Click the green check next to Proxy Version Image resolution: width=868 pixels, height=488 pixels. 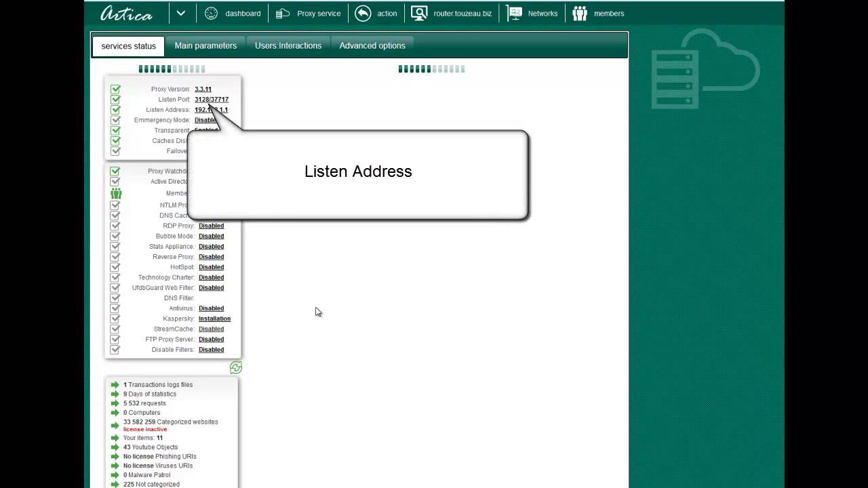[115, 89]
